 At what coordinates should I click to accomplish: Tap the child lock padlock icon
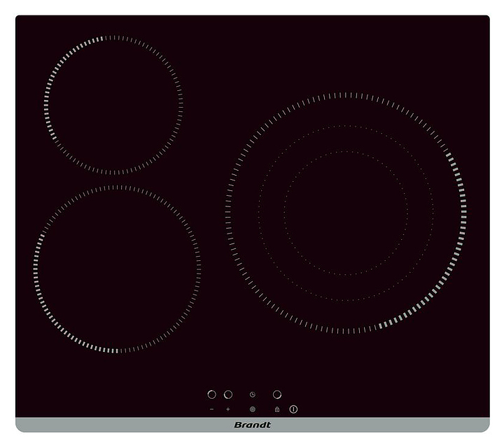(x=277, y=409)
